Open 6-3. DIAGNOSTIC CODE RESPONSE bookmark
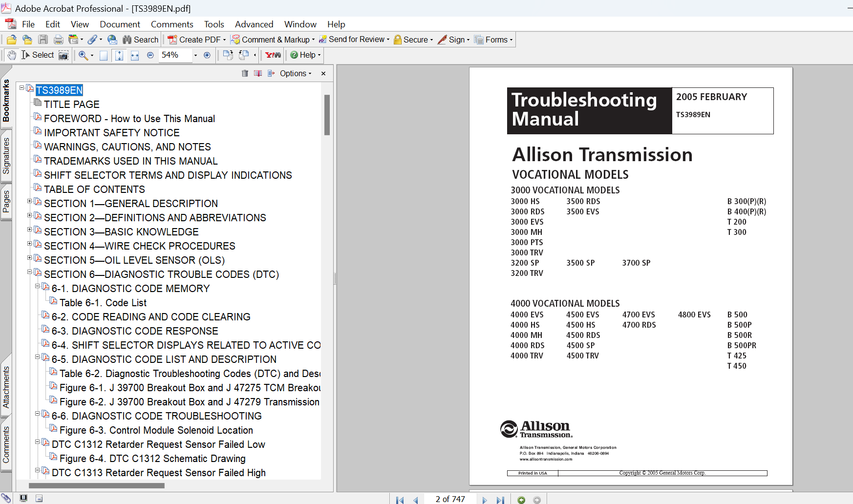 click(135, 331)
